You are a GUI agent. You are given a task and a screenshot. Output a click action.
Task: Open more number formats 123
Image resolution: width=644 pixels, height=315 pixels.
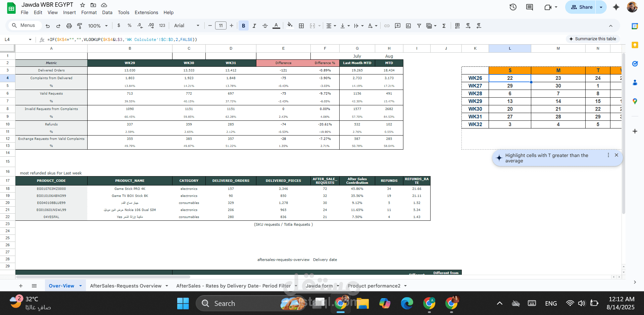[x=162, y=25]
